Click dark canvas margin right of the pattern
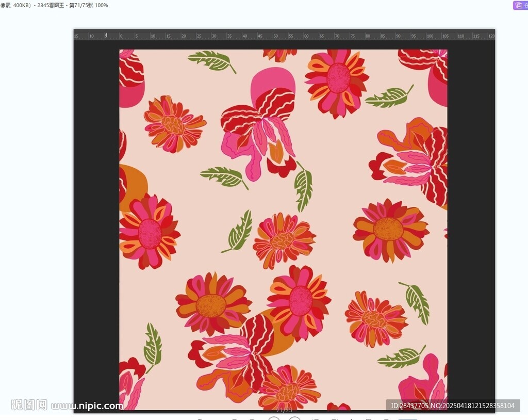 pyautogui.click(x=470, y=222)
